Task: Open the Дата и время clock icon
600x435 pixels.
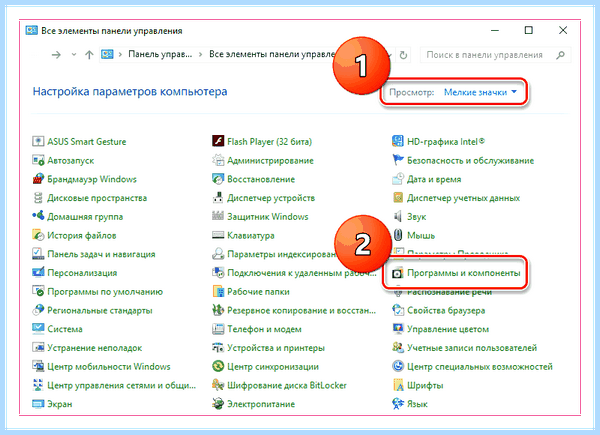Action: pyautogui.click(x=398, y=179)
